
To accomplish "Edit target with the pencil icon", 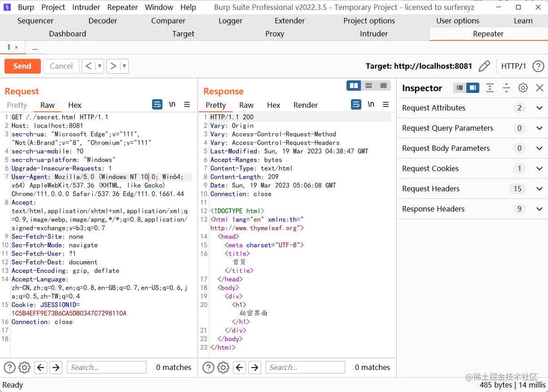I will [484, 66].
